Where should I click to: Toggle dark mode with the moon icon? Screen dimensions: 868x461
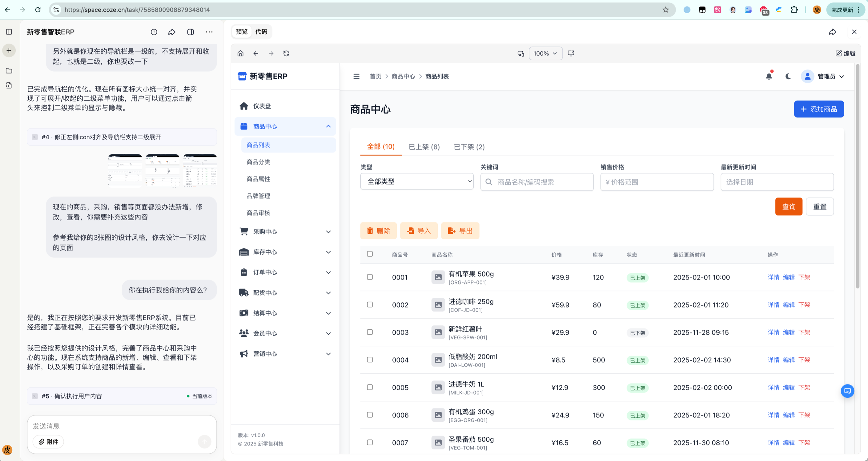(x=788, y=77)
